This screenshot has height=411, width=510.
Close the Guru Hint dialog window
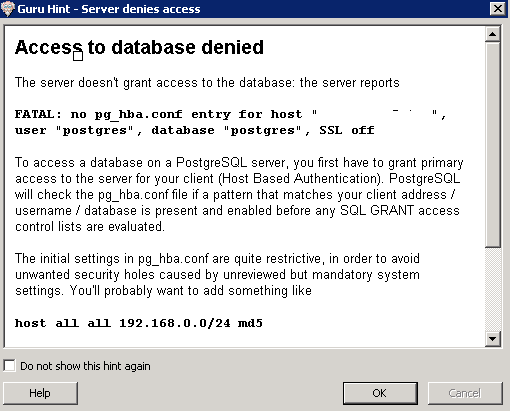pyautogui.click(x=498, y=8)
